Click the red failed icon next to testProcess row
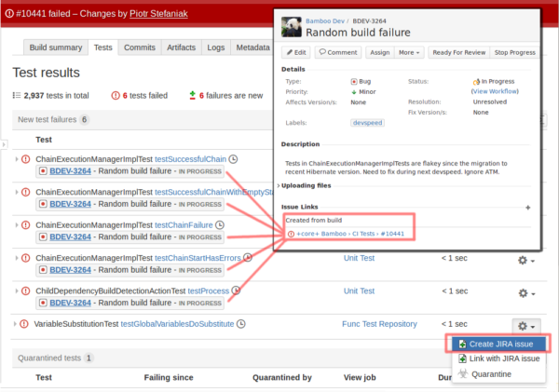 [27, 291]
